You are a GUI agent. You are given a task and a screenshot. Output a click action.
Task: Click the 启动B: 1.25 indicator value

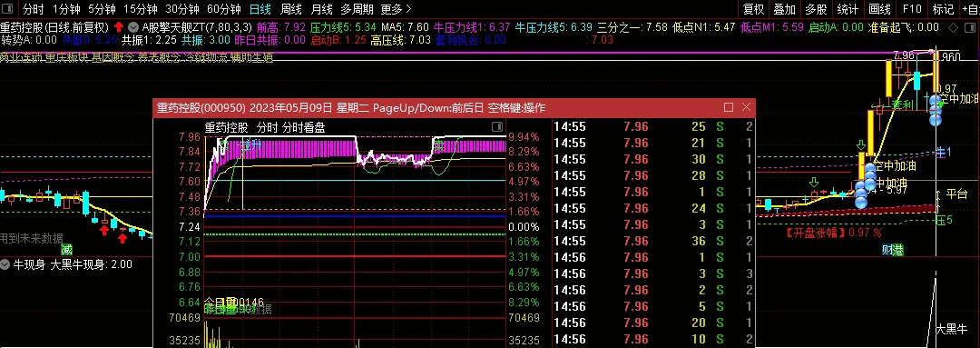click(x=338, y=40)
